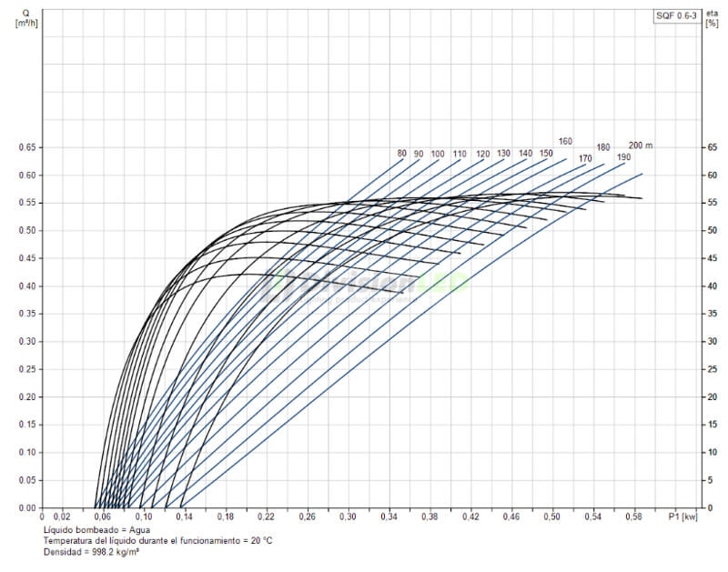Select the 150 head curve label
The image size is (728, 572).
[546, 154]
